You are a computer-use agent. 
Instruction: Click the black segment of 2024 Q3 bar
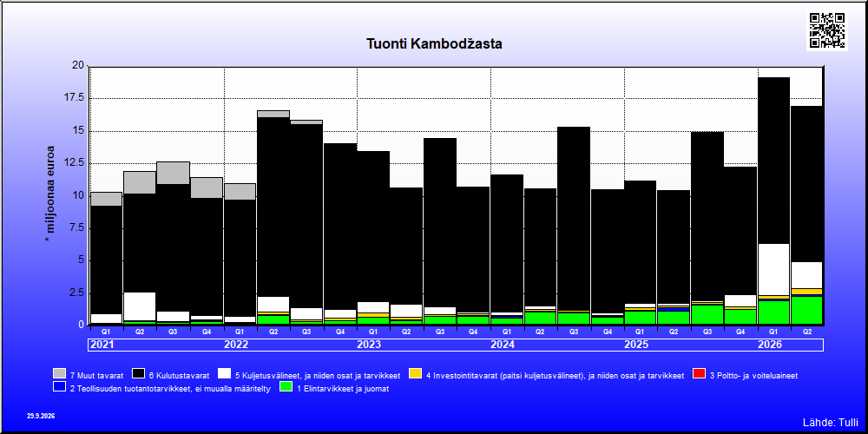tap(574, 219)
